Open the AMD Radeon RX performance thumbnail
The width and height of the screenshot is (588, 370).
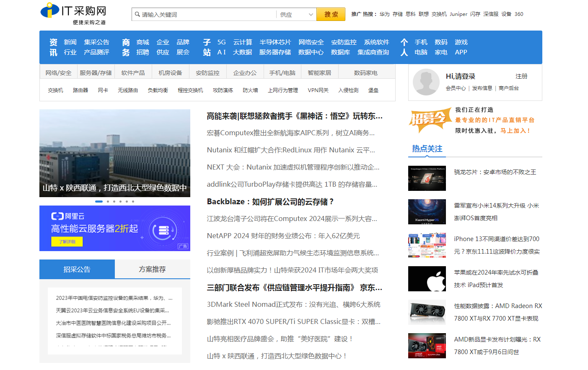tap(427, 312)
